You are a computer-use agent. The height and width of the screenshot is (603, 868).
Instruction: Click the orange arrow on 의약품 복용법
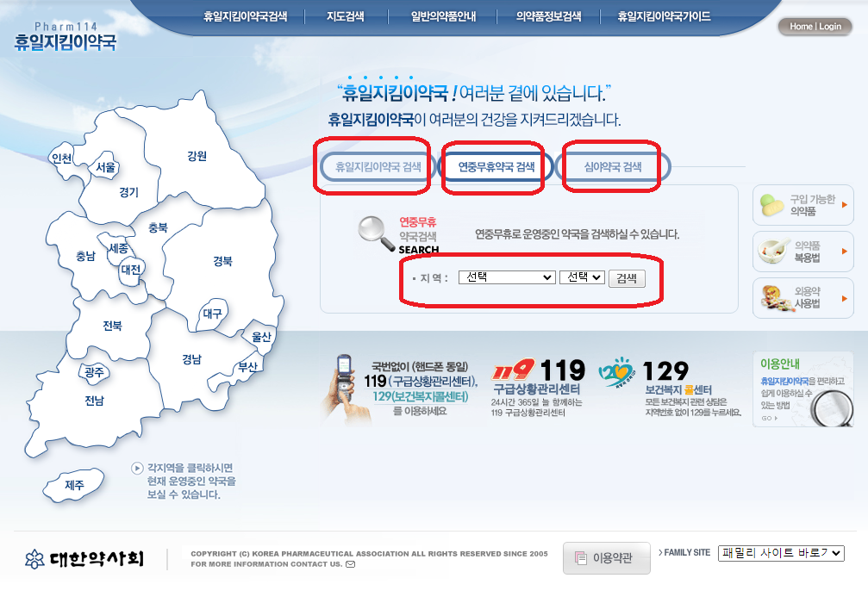845,252
